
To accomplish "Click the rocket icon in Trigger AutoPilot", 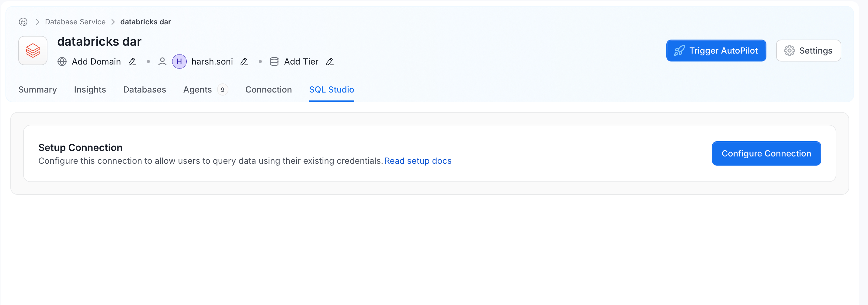I will [679, 51].
